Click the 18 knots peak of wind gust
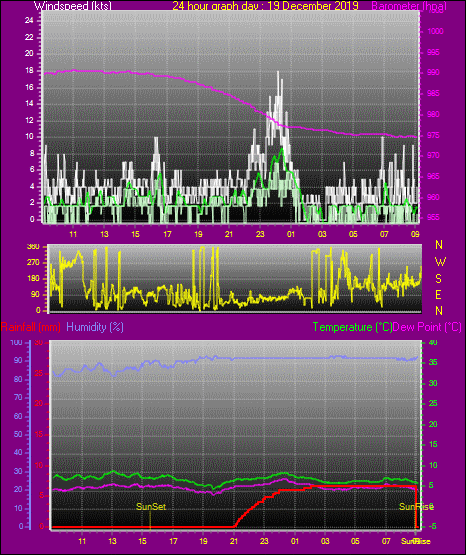The width and height of the screenshot is (466, 555). click(x=278, y=72)
